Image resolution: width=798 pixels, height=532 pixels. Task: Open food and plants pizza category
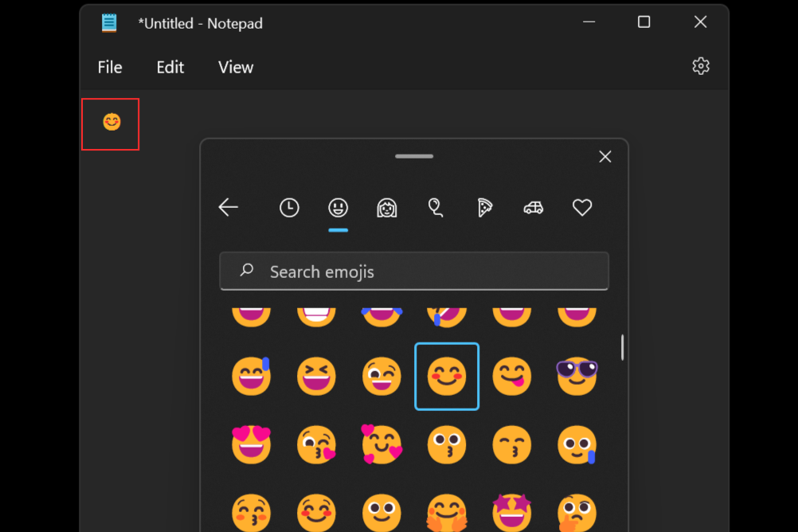[484, 208]
